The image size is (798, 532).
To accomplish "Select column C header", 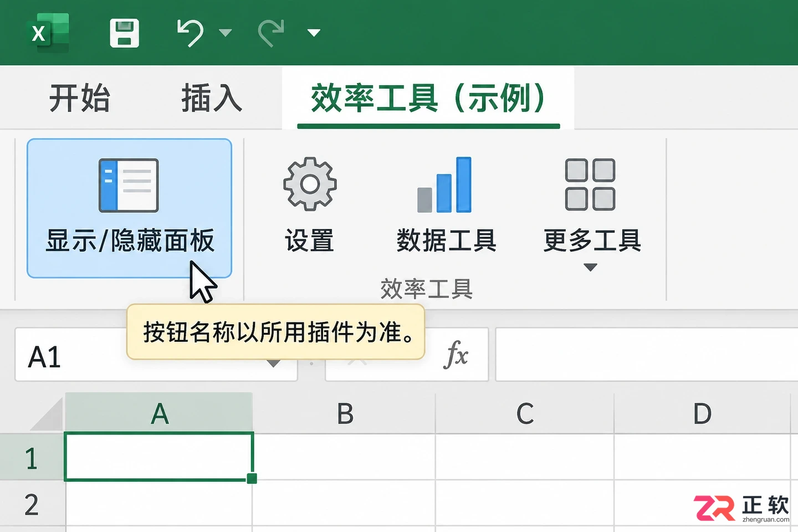I will point(525,413).
